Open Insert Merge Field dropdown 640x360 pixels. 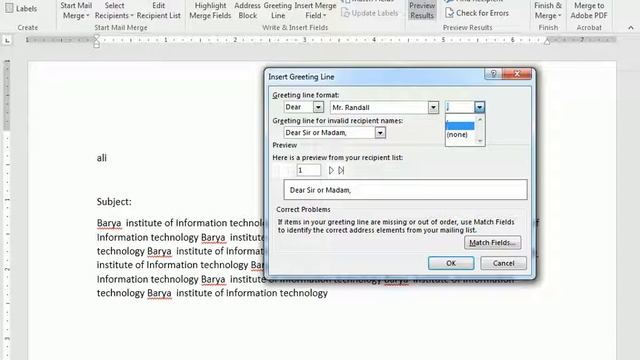click(316, 11)
